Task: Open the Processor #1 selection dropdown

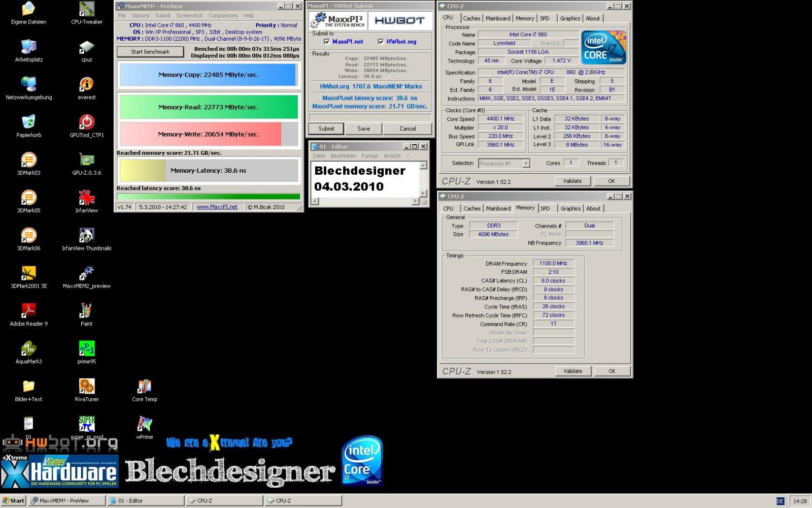Action: click(x=526, y=163)
